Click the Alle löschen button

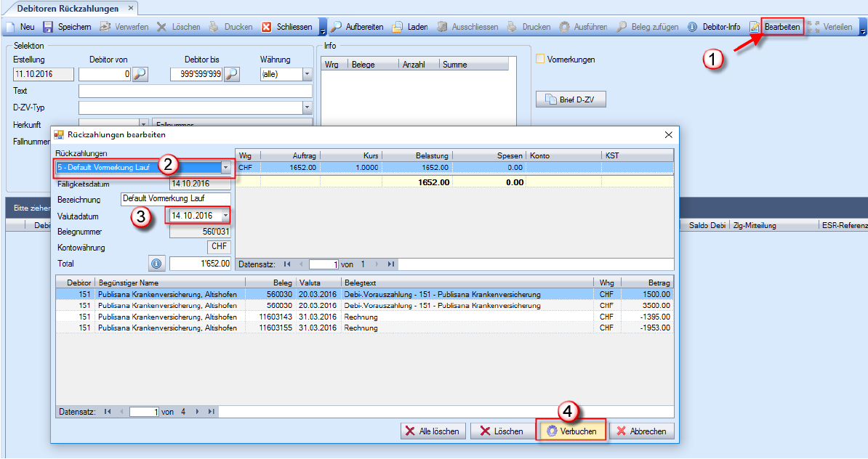pyautogui.click(x=433, y=431)
